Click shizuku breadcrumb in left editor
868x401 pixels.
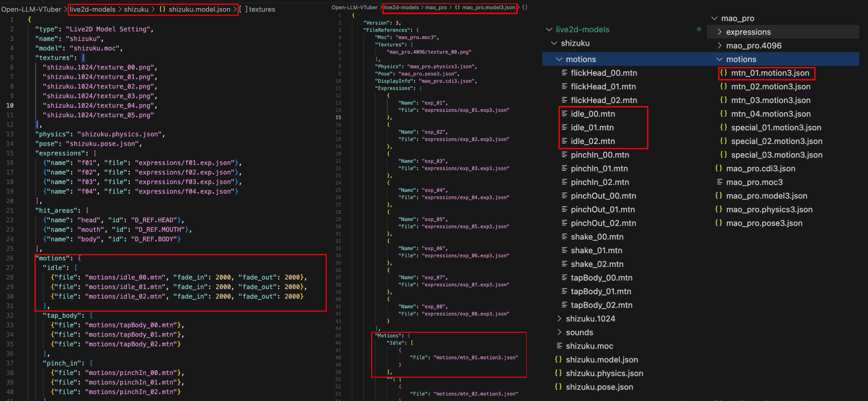(136, 9)
